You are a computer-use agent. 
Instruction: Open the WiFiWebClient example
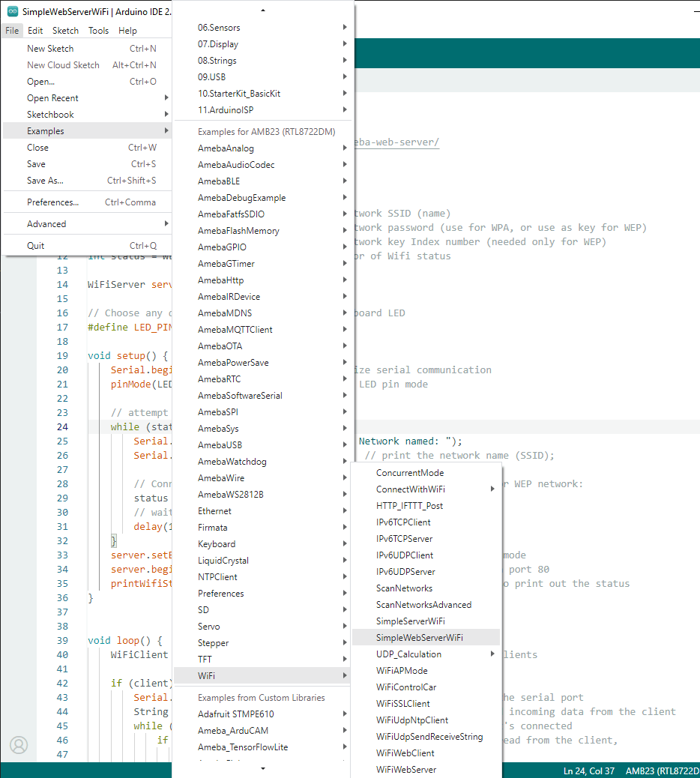pyautogui.click(x=405, y=753)
